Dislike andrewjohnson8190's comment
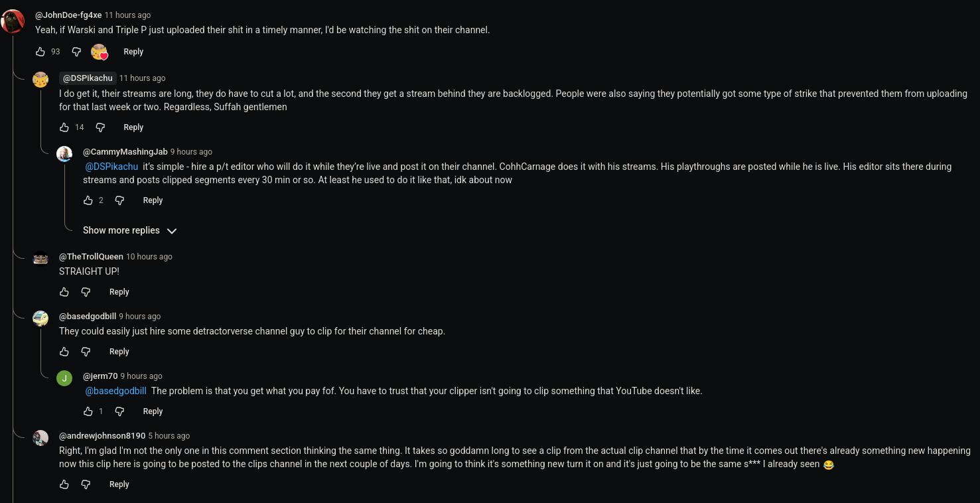 [86, 484]
